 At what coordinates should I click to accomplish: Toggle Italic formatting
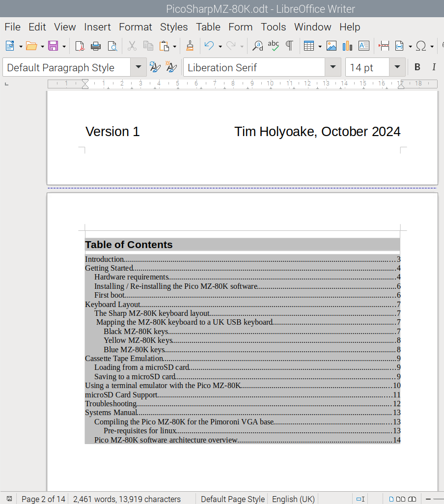click(x=434, y=67)
